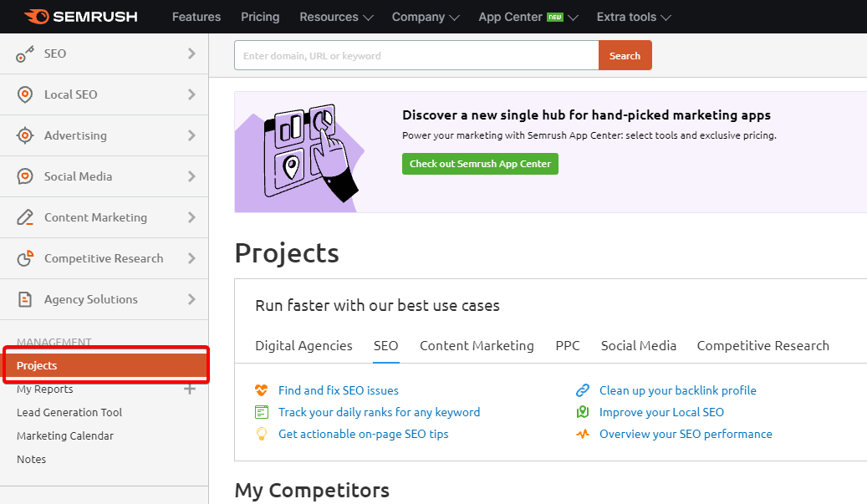867x504 pixels.
Task: Click the orange Search button
Action: point(625,55)
